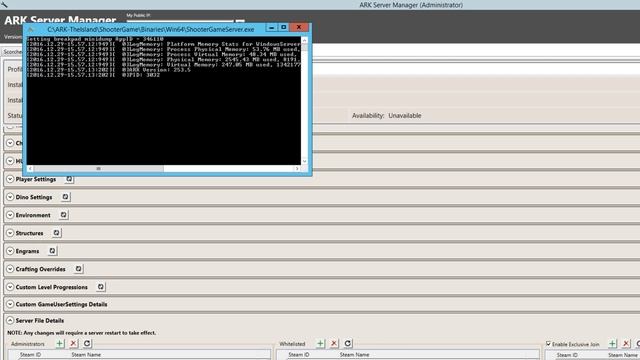Click the console's horizontal scrollbar left arrow
The image size is (640, 360).
pyautogui.click(x=30, y=168)
